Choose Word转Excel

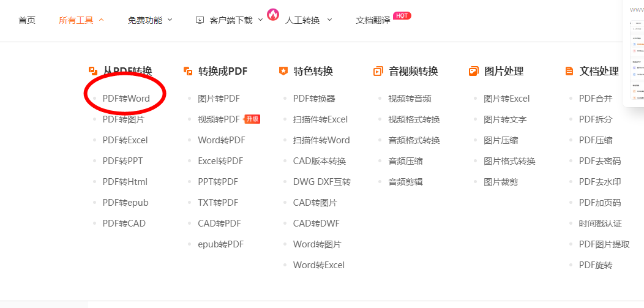point(319,265)
